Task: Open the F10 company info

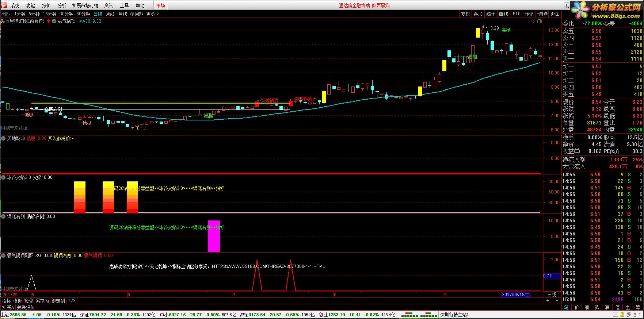Action: (517, 14)
